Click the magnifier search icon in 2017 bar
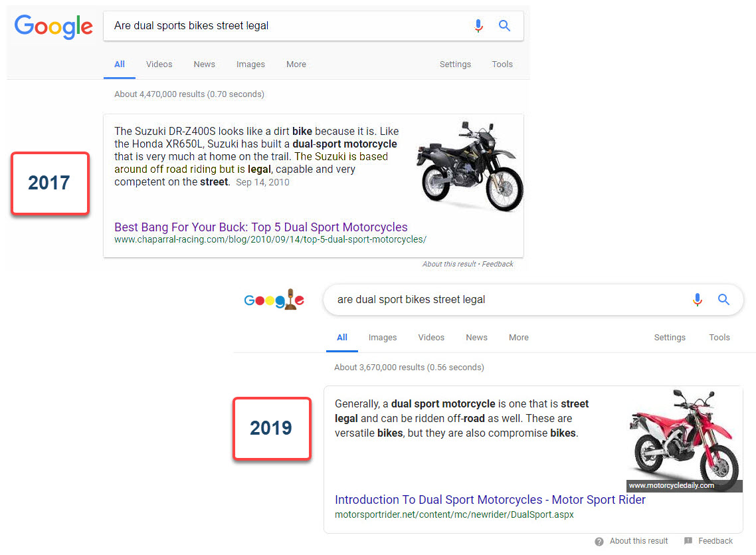Image resolution: width=756 pixels, height=555 pixels. (x=504, y=26)
